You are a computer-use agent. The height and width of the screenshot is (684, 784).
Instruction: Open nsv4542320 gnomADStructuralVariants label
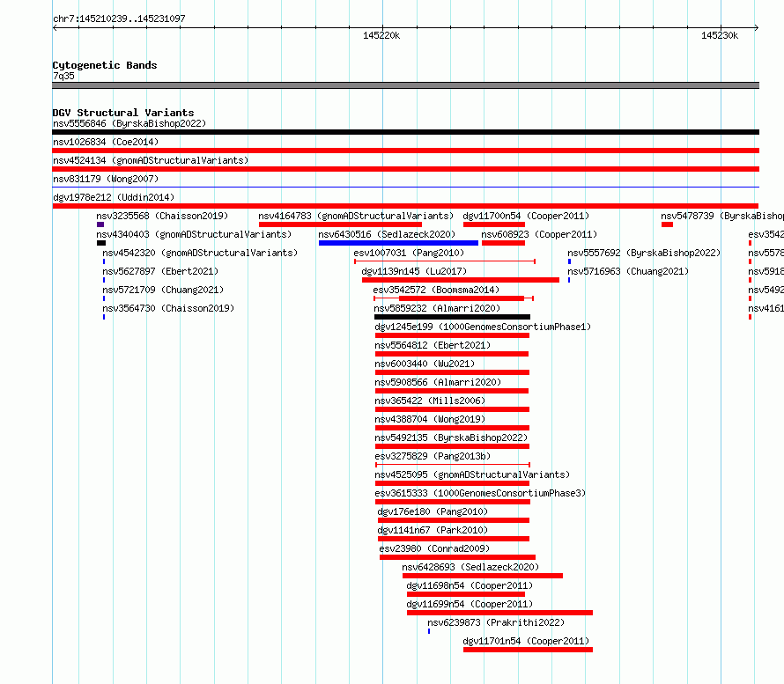point(200,253)
